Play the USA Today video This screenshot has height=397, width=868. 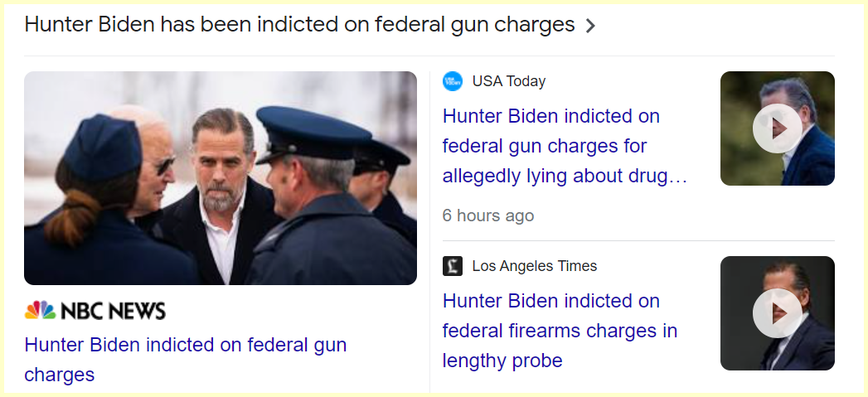(777, 128)
